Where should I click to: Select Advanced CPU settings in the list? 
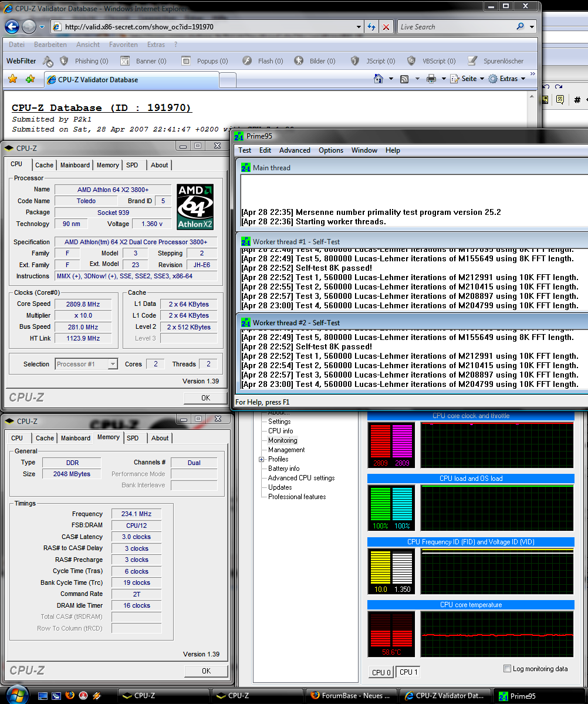point(300,477)
